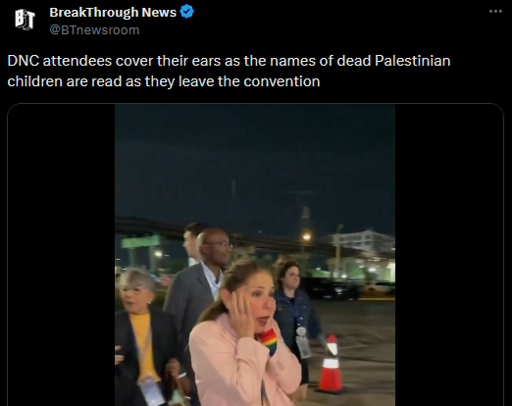Visit the @BTnewsroom handle link
Viewport: 512px width, 406px height.
[x=94, y=30]
